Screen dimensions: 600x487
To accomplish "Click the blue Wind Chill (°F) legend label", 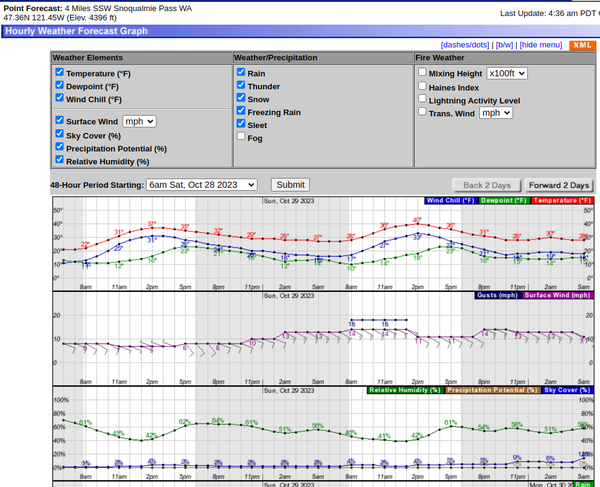I will [x=451, y=201].
